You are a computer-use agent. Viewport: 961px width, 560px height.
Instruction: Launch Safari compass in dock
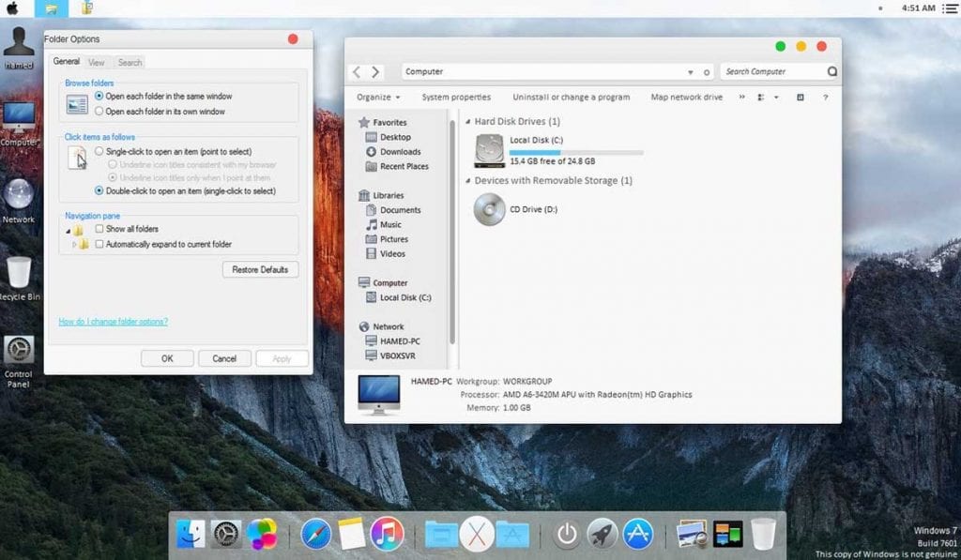coord(315,534)
